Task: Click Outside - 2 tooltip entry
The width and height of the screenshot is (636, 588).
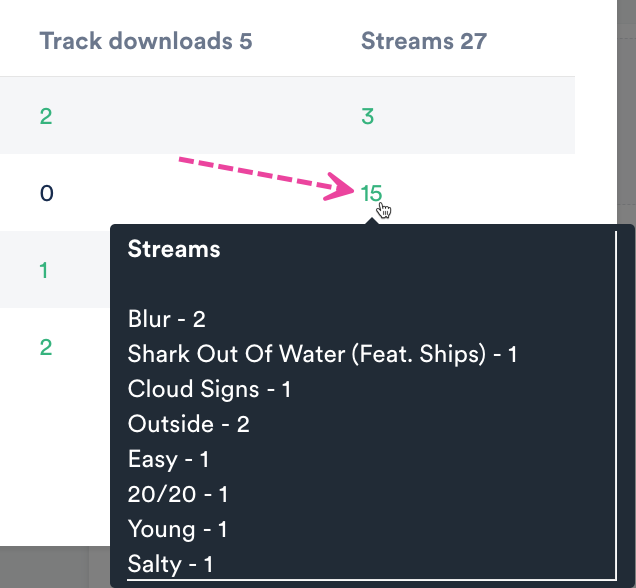Action: click(188, 424)
